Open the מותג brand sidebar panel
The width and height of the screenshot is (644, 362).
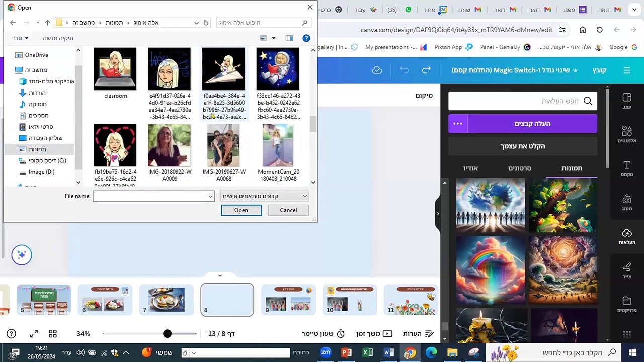[x=627, y=202]
